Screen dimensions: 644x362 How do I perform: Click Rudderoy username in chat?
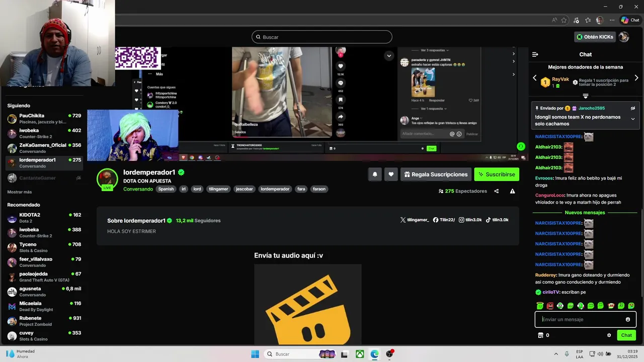tap(545, 275)
